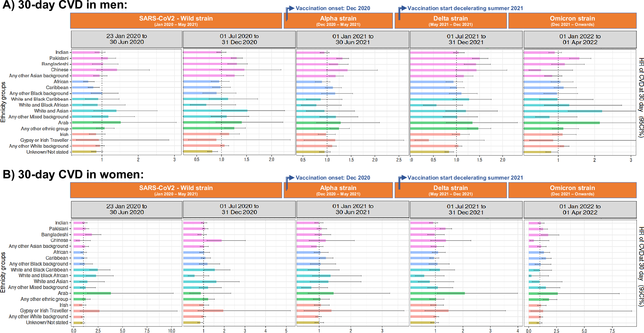
Task: Select the Alpha strain banner in women panel
Action: [338, 190]
